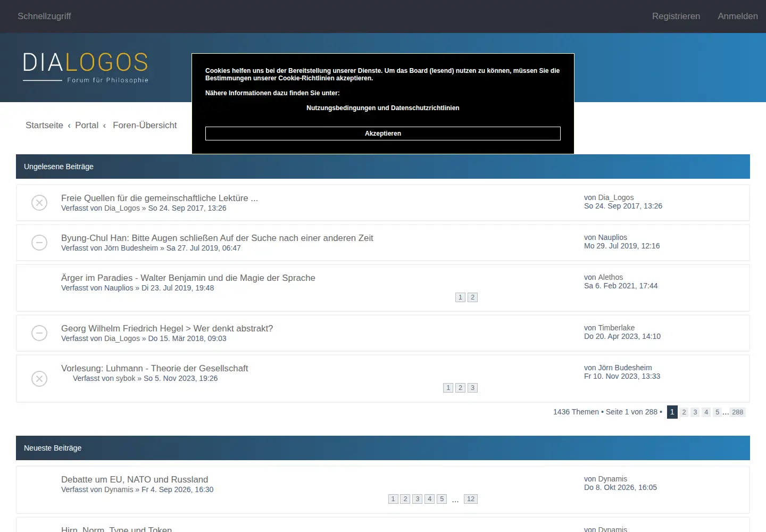Click date 'Fr 10. Nov 2023, 13:33'

point(622,376)
